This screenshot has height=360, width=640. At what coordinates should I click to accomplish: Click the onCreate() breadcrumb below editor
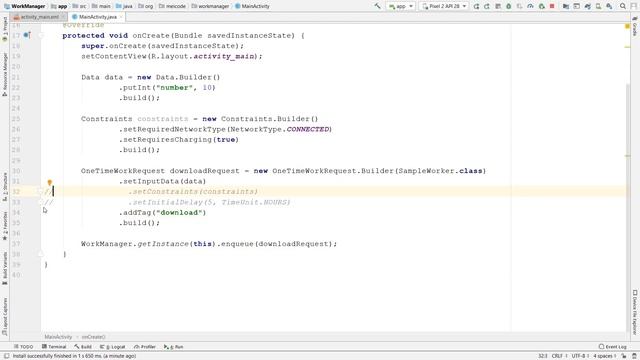[x=93, y=337]
